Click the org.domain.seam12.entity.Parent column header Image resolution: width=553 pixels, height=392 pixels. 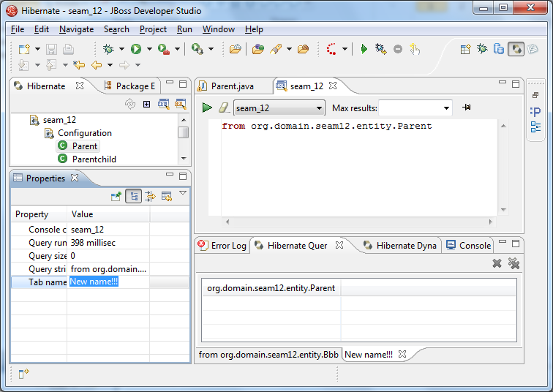pos(271,288)
